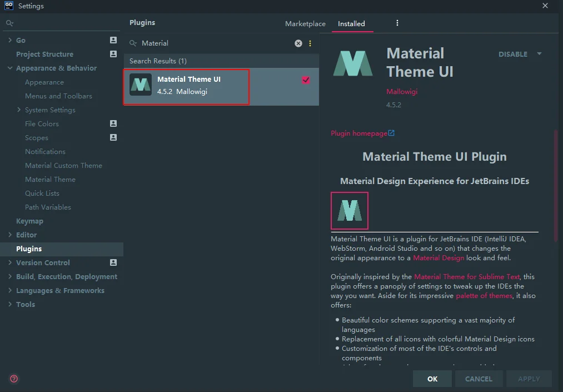Screen dimensions: 563x392
Task: Expand the Tools settings section
Action: point(9,304)
